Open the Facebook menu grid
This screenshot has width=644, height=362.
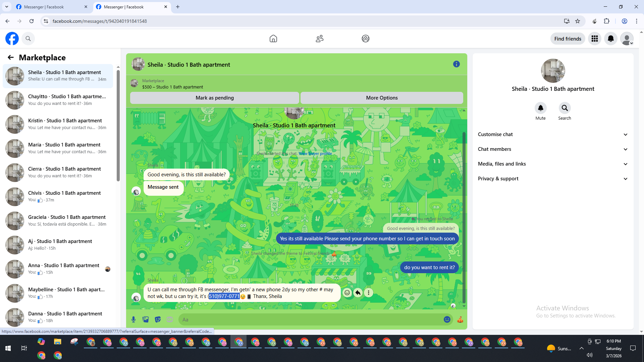coord(595,39)
